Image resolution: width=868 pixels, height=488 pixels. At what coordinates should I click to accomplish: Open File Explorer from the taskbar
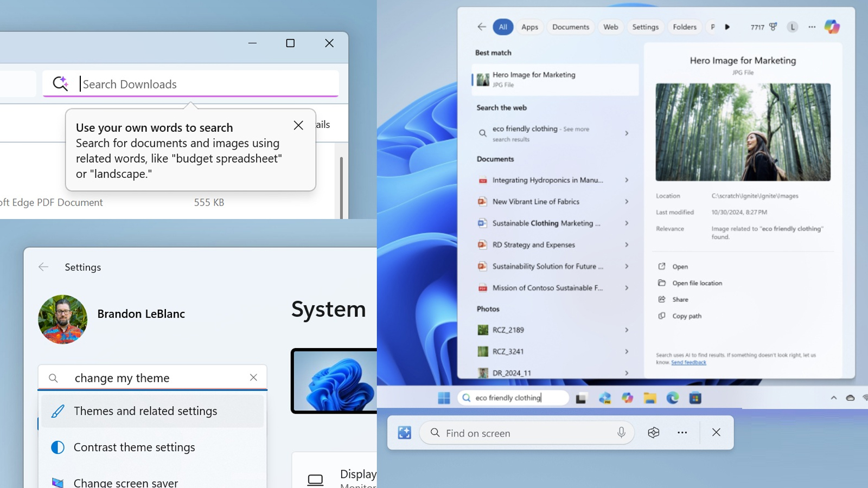point(650,398)
